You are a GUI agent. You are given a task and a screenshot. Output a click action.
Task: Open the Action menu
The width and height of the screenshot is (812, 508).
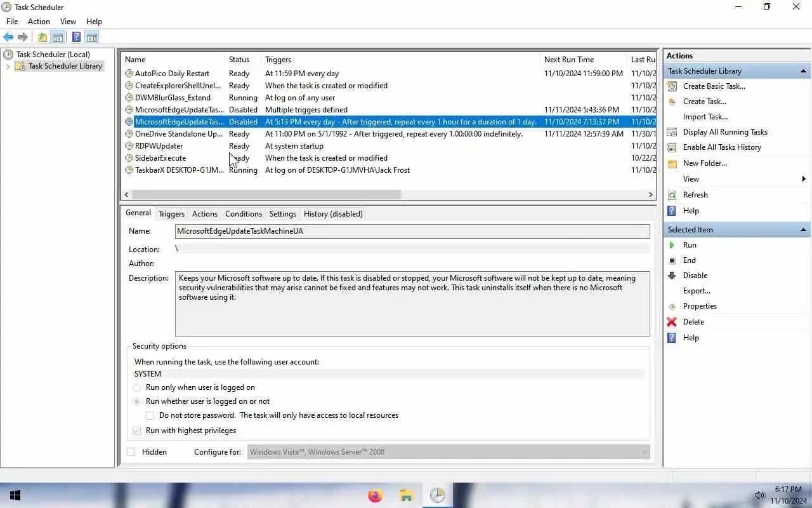click(x=39, y=22)
